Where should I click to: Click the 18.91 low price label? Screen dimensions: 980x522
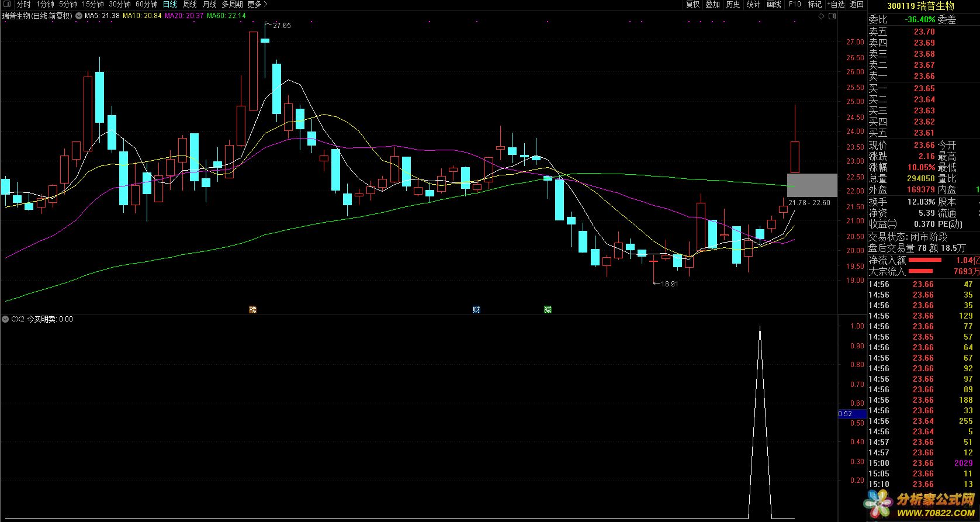pyautogui.click(x=669, y=284)
